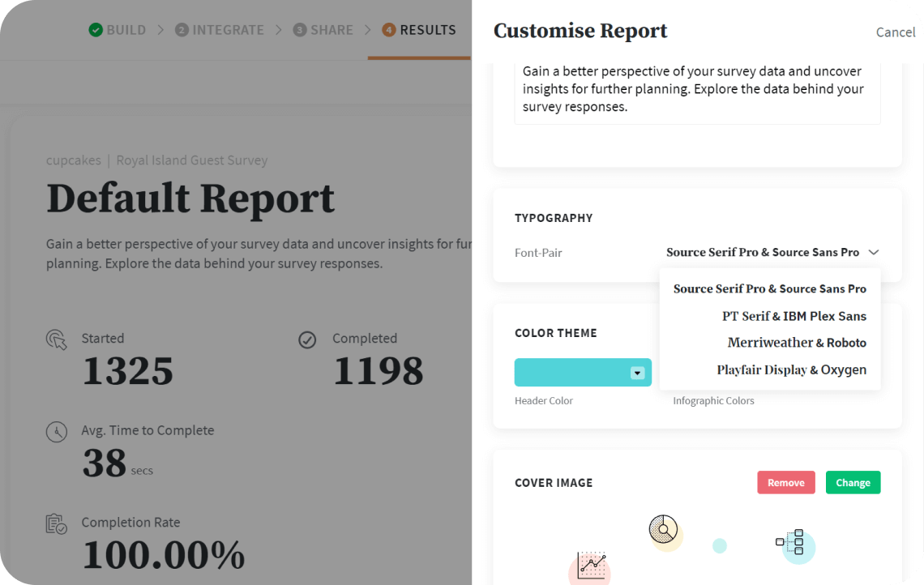Click the clock icon beside Avg. Time to Complete
Viewport: 924px width, 585px height.
point(56,432)
